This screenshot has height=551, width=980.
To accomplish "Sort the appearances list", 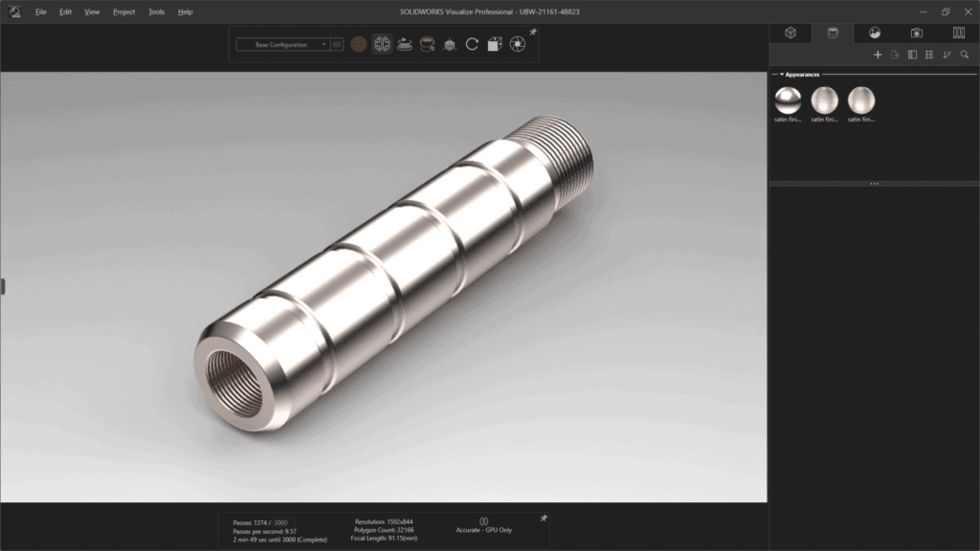I will pyautogui.click(x=947, y=55).
